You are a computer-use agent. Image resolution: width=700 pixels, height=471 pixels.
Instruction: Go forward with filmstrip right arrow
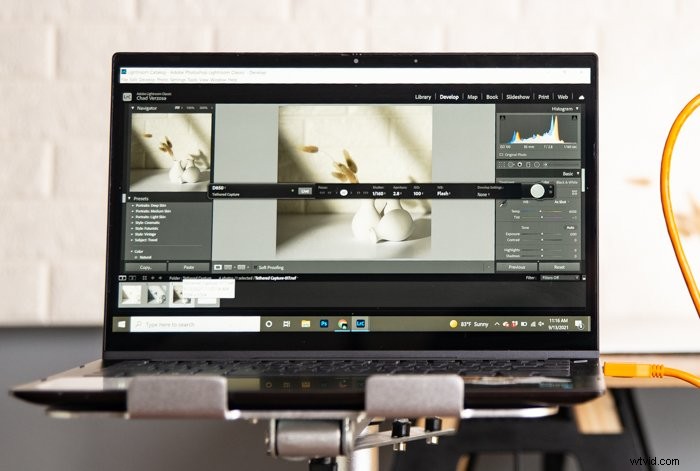point(160,278)
